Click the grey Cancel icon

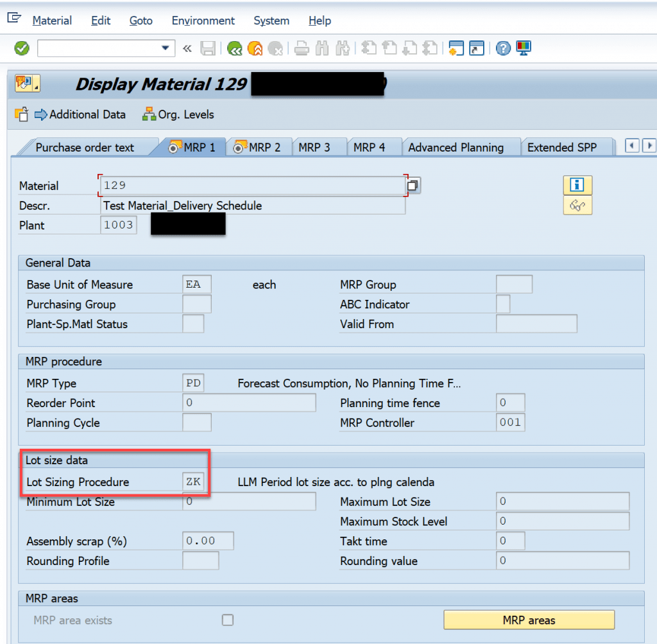click(x=275, y=48)
